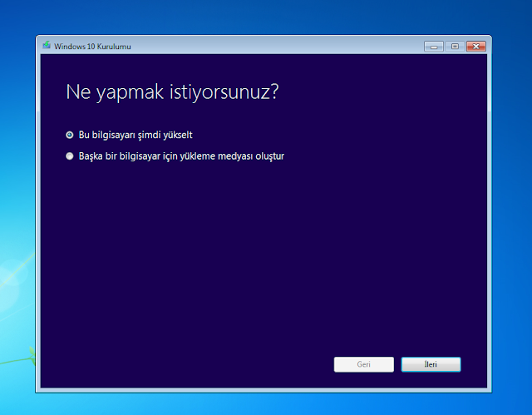This screenshot has height=415, width=532.
Task: Click the Geri button
Action: click(364, 364)
